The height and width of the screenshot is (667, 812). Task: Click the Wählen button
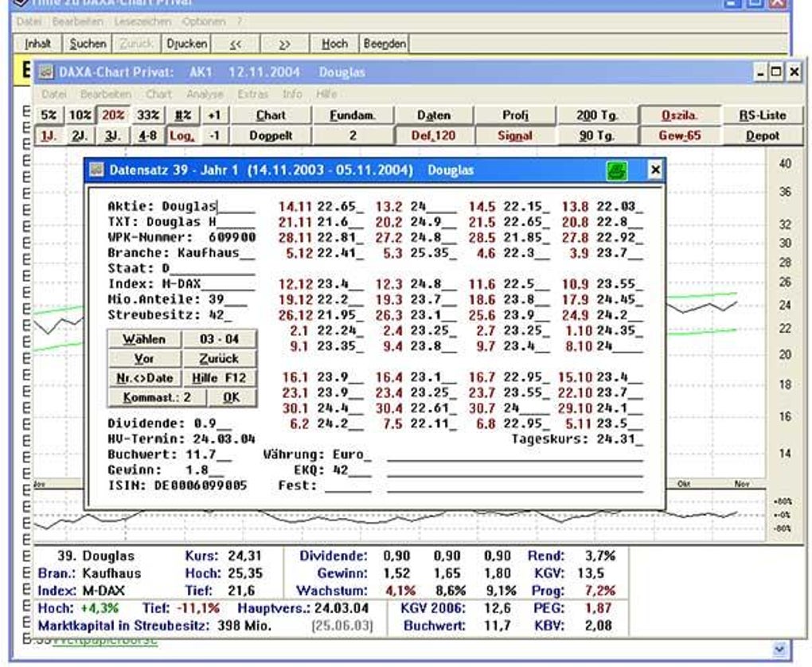coord(144,339)
